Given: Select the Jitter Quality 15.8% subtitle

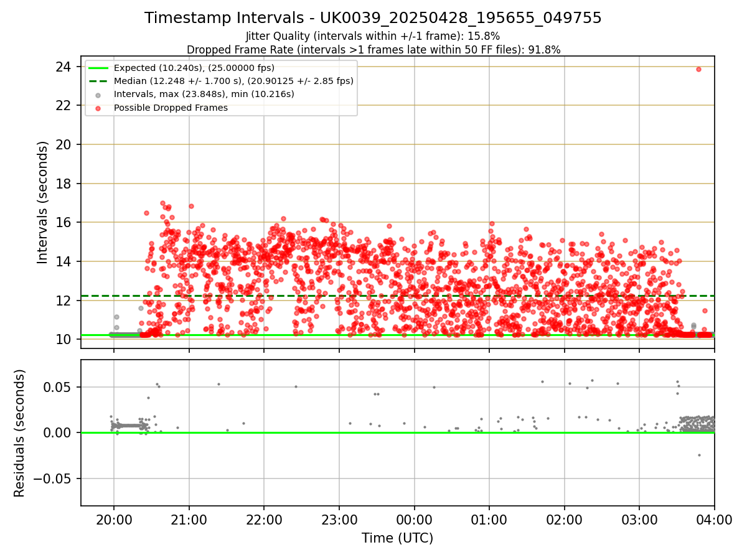Looking at the screenshot, I should click(373, 36).
